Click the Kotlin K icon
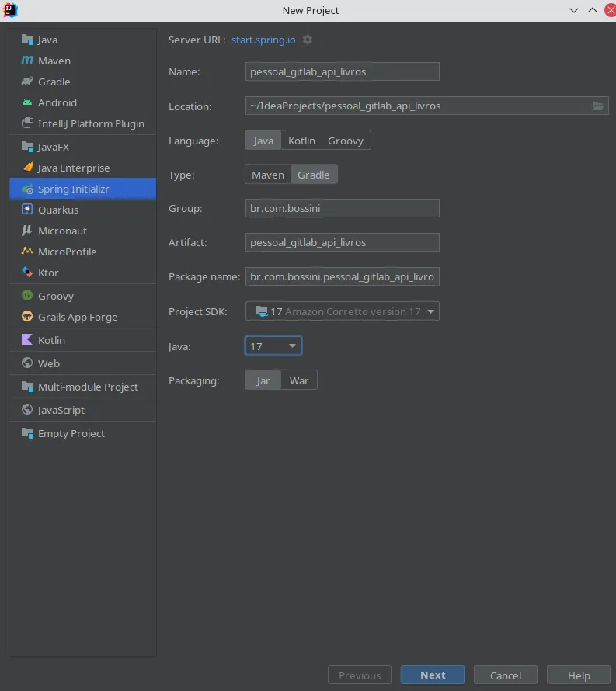This screenshot has height=691, width=616. pos(27,340)
